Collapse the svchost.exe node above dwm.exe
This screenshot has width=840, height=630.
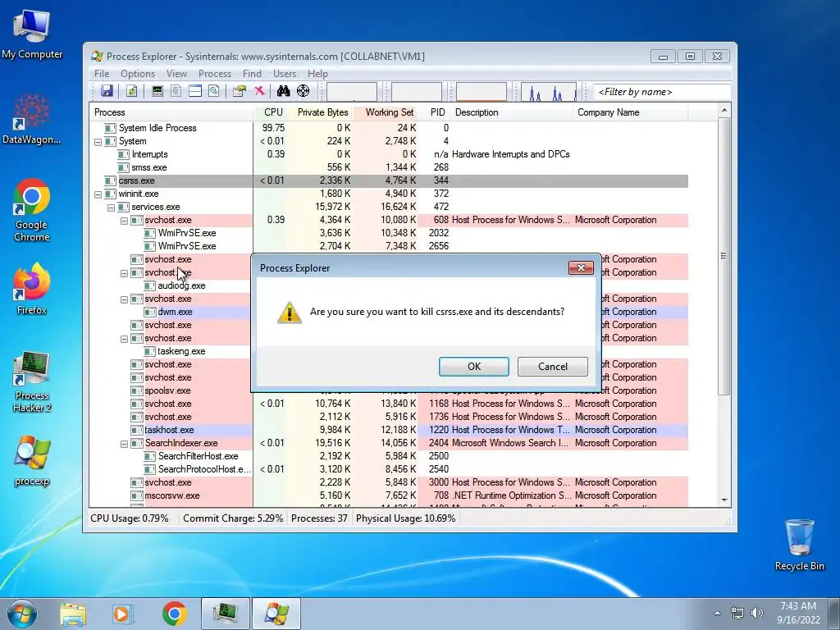[125, 299]
